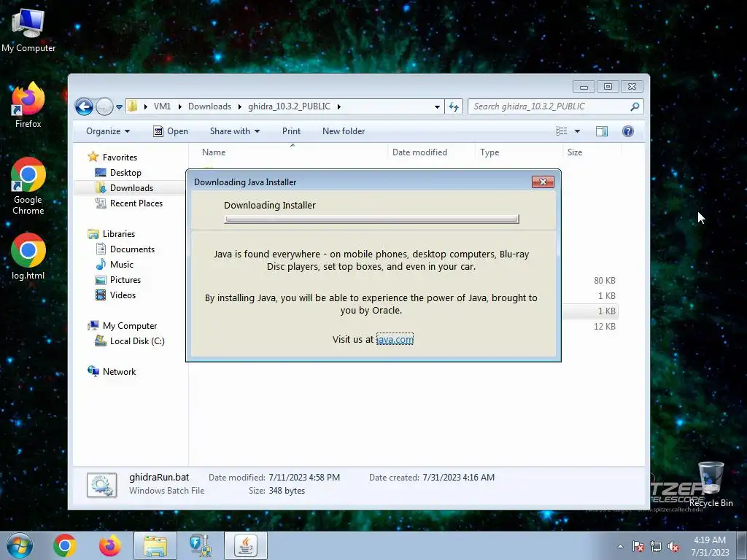Image resolution: width=747 pixels, height=560 pixels.
Task: Open Chrome from taskbar
Action: click(65, 545)
